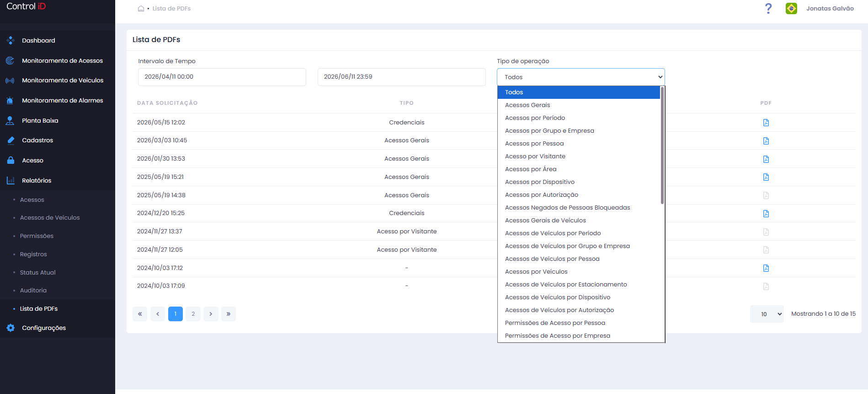Choose Acessos por Área option
868x394 pixels.
point(579,169)
